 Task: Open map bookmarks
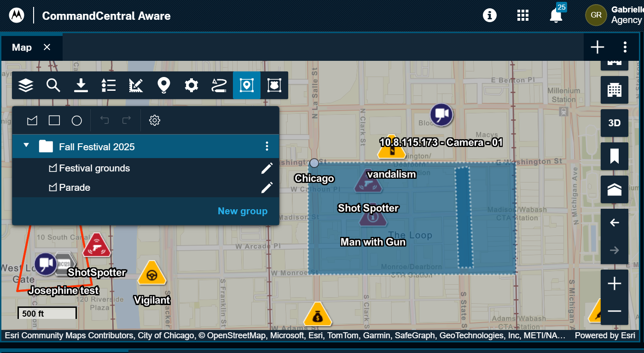pos(615,156)
